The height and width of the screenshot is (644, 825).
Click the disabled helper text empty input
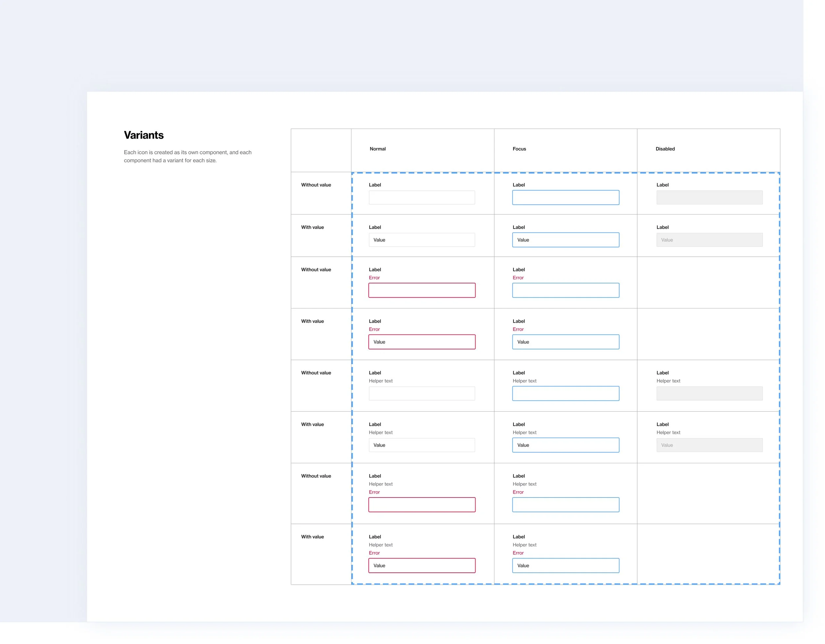click(x=709, y=393)
